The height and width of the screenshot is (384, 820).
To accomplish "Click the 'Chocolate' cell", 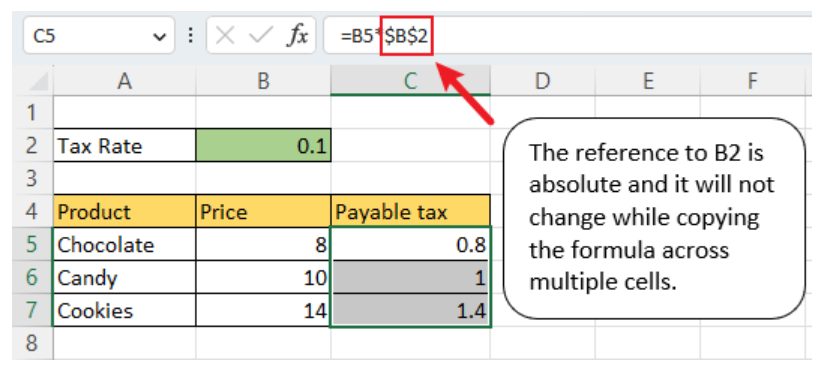I will pos(124,244).
